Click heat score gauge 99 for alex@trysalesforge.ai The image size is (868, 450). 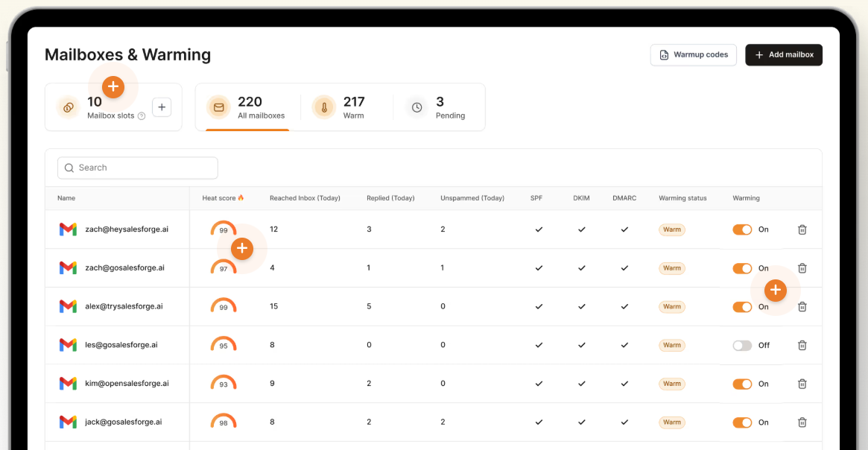click(224, 305)
